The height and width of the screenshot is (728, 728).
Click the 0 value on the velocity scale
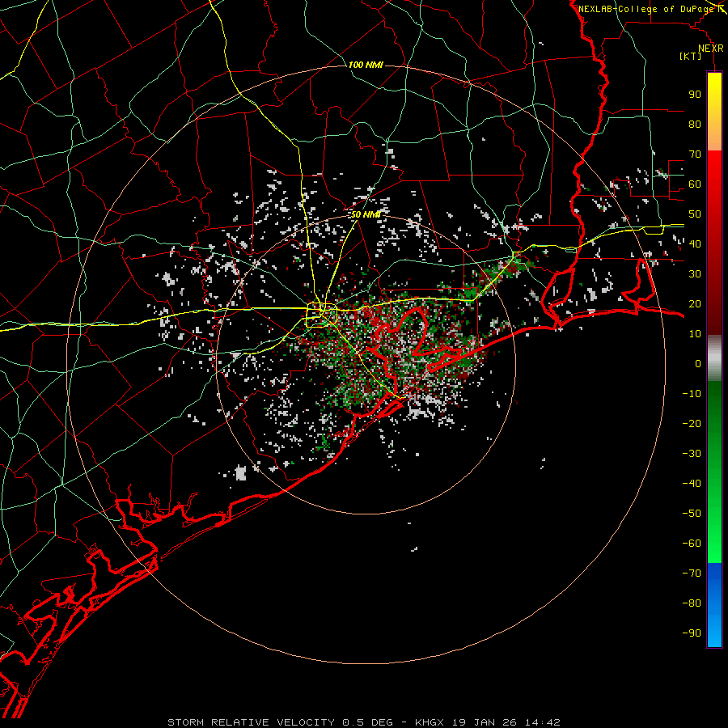coord(698,363)
